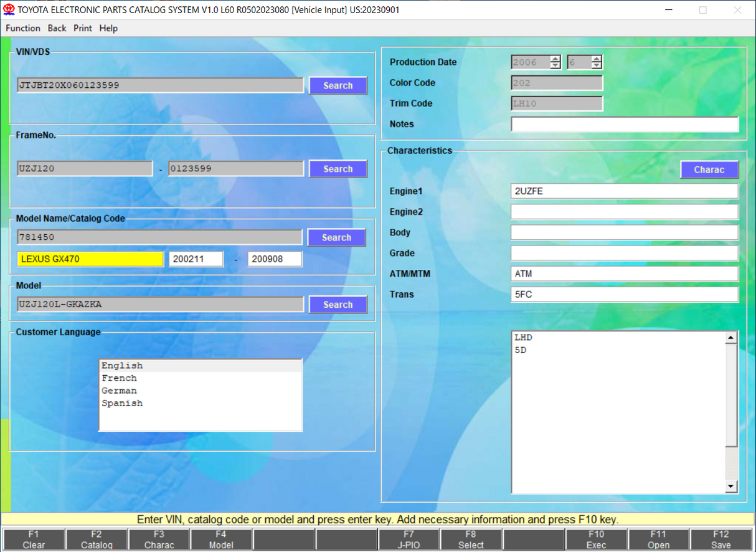Select Spanish in Customer Language list
Viewport: 756px width, 552px height.
[122, 403]
